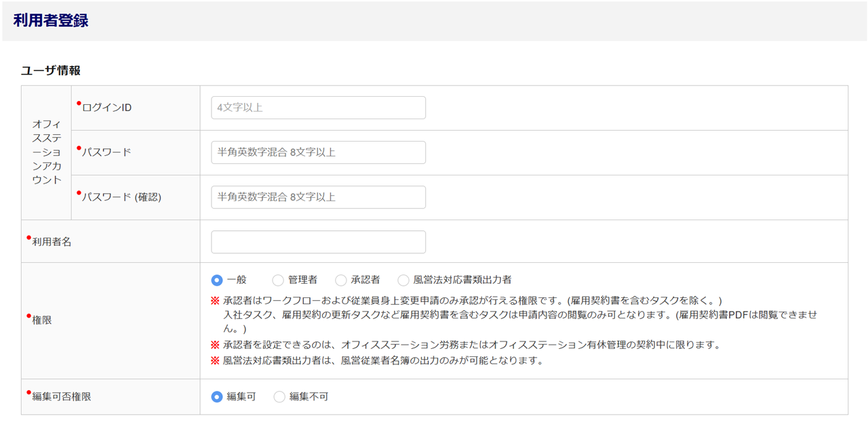Click the 利用者登録 page title

tap(51, 20)
